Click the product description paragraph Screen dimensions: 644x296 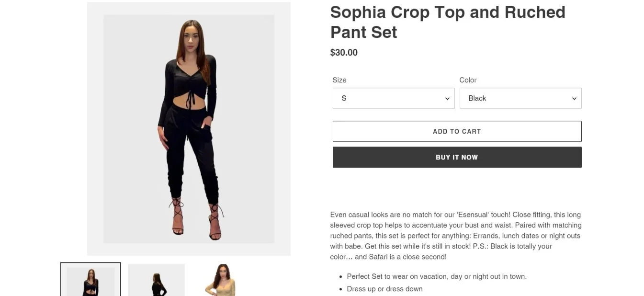(456, 236)
